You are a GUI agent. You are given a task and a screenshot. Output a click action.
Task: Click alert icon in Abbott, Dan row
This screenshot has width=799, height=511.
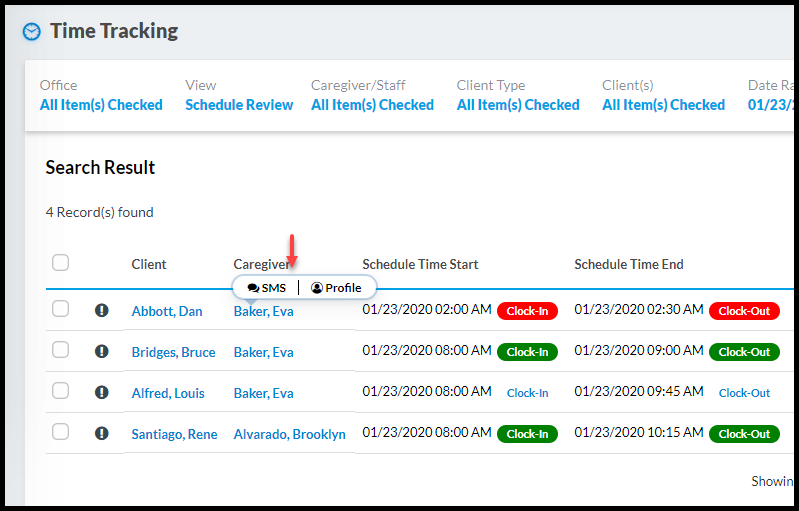(x=102, y=310)
